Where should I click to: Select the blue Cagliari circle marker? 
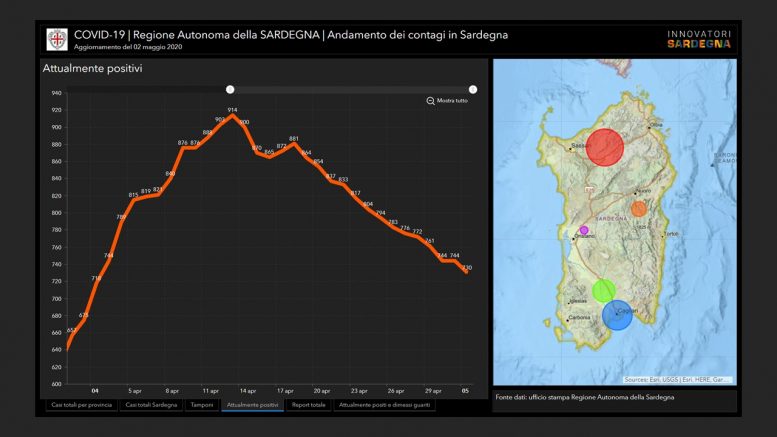pyautogui.click(x=618, y=315)
